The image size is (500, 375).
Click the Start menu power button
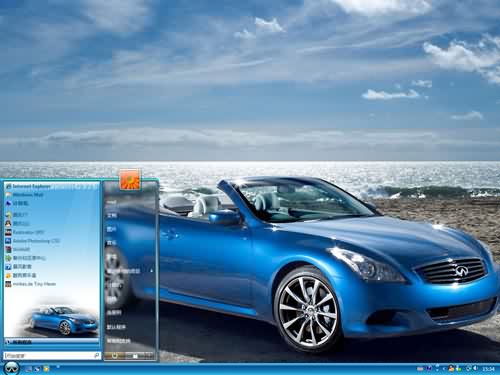coord(115,356)
